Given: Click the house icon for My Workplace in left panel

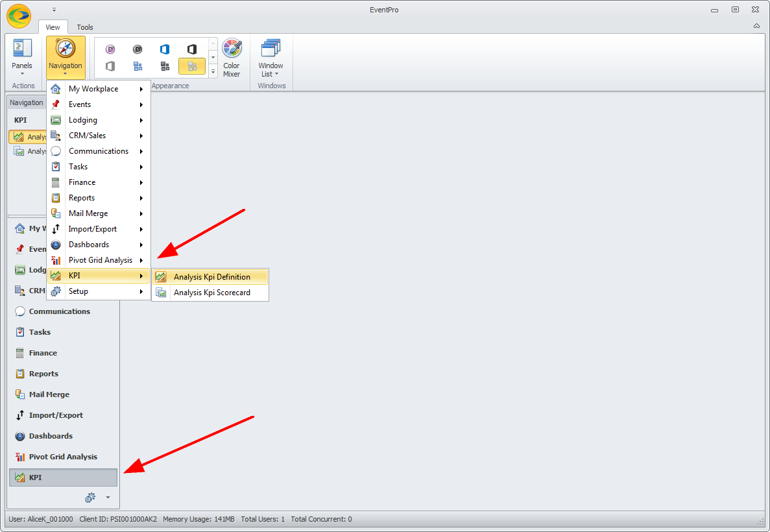Looking at the screenshot, I should (19, 228).
